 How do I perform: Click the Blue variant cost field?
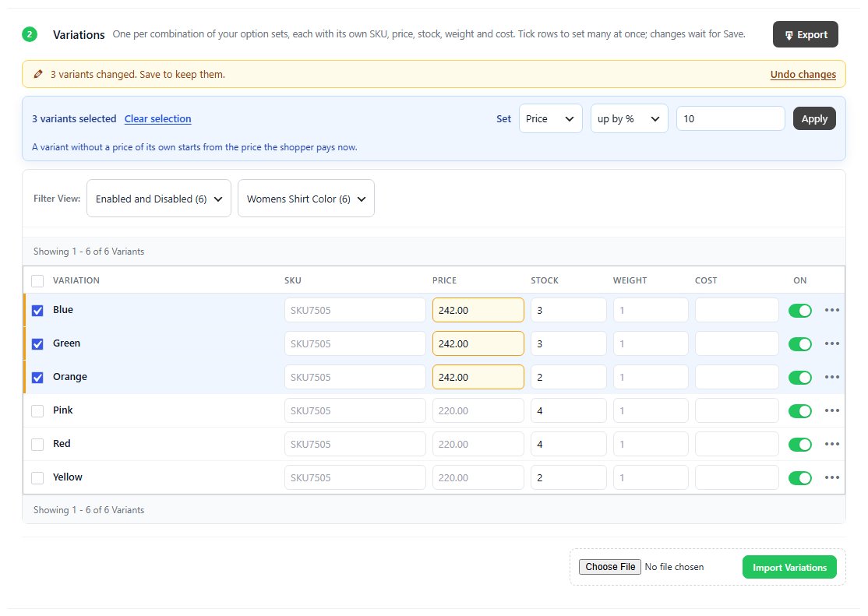pyautogui.click(x=737, y=310)
